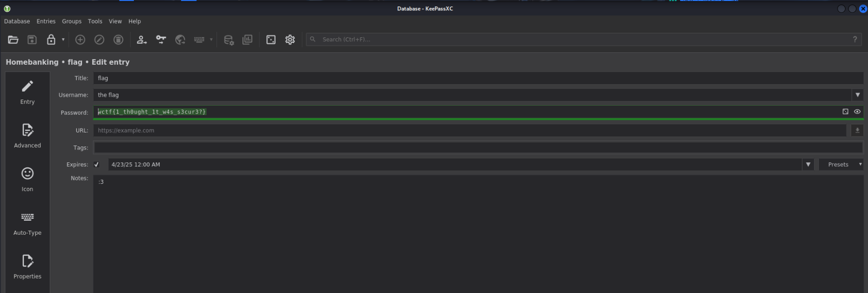Open the expiry date calendar dropdown
Screen dimensions: 868x293
click(808, 164)
